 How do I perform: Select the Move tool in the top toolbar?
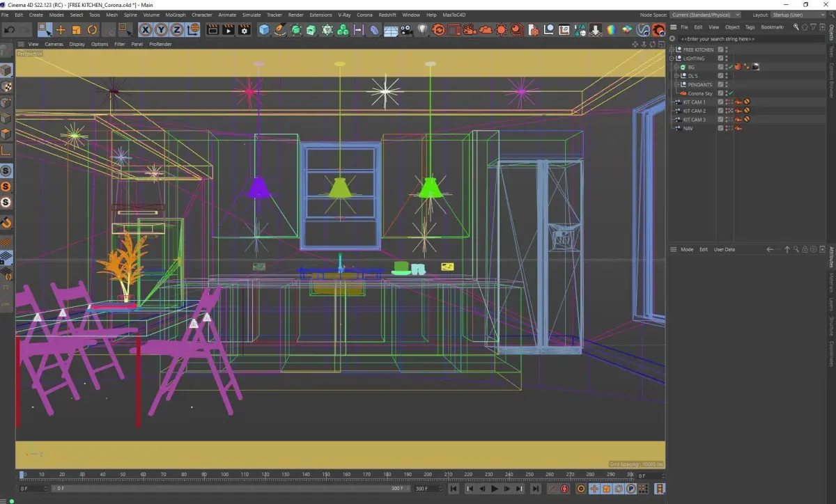(61, 29)
